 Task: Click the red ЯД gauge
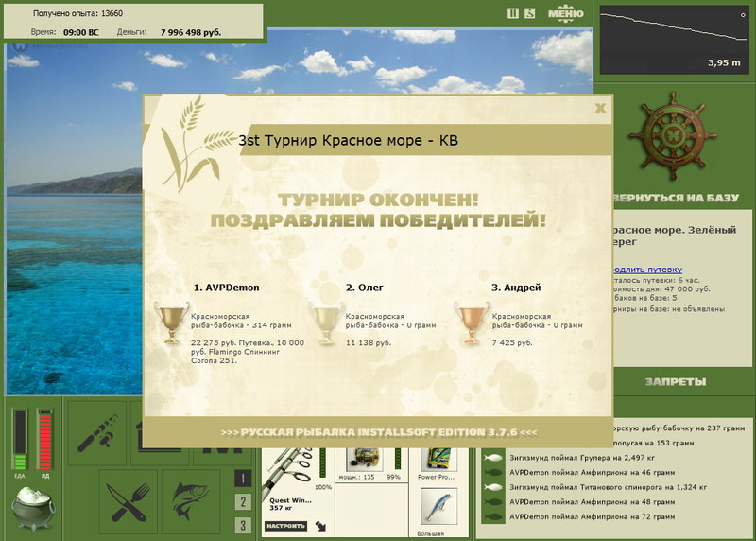[44, 440]
